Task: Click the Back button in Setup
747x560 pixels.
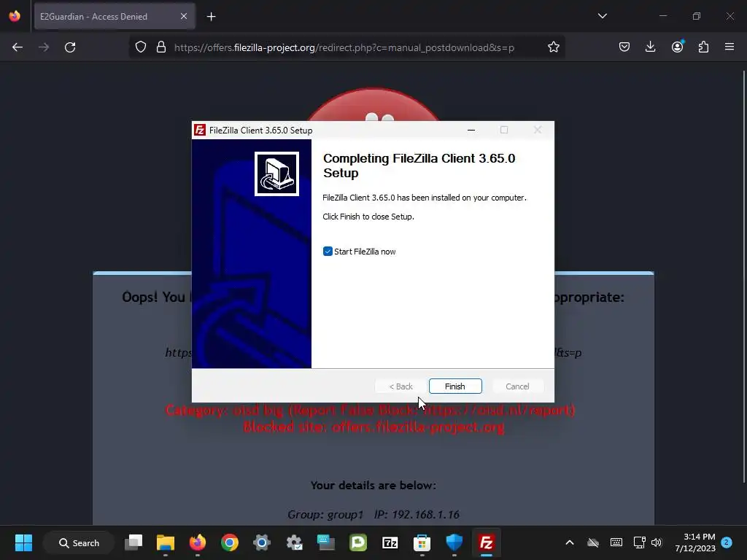Action: coord(400,386)
